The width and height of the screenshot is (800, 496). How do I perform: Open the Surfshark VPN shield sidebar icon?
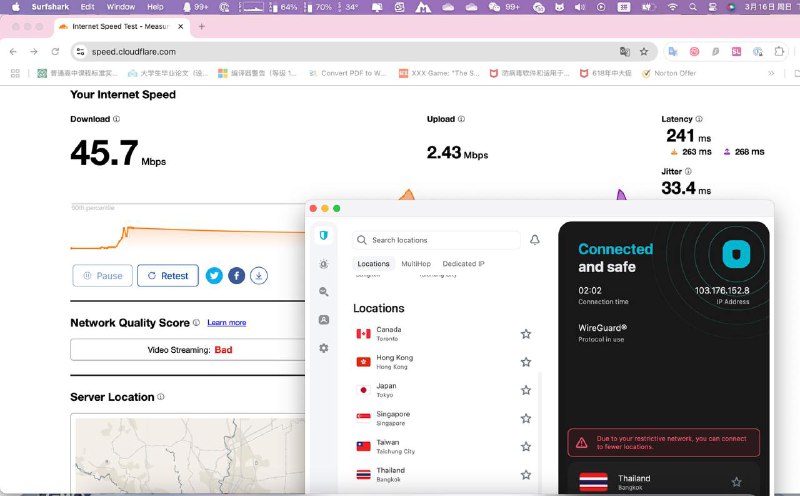pos(323,235)
